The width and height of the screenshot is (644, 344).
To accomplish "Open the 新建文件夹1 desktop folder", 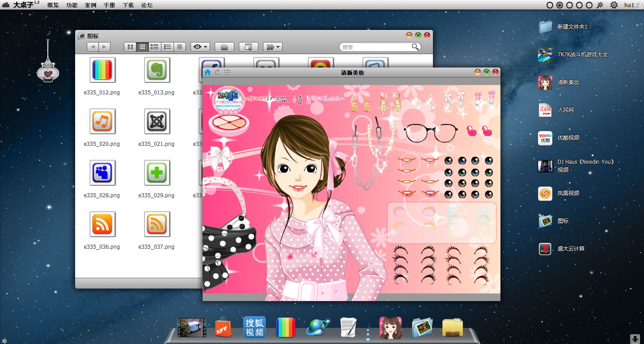I will 546,27.
